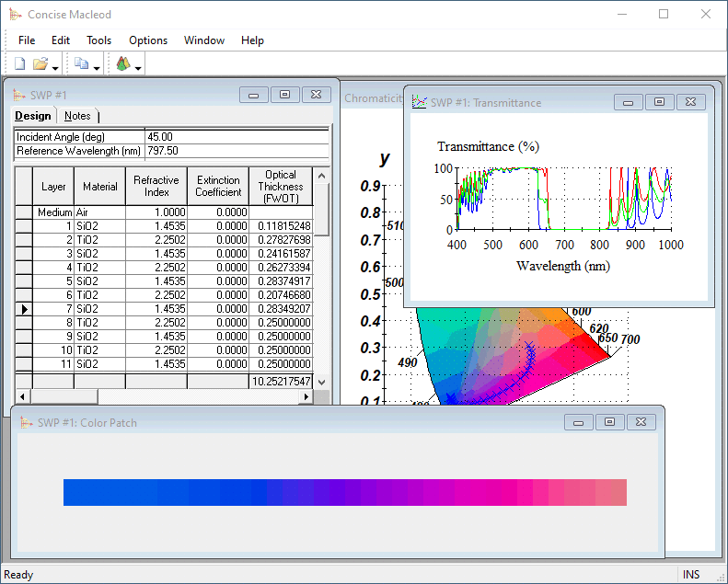Open the Tools menu
This screenshot has width=728, height=584.
point(98,40)
